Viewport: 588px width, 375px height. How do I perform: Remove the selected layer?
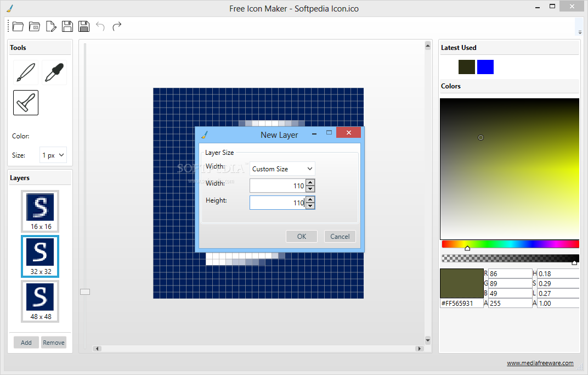(x=53, y=342)
